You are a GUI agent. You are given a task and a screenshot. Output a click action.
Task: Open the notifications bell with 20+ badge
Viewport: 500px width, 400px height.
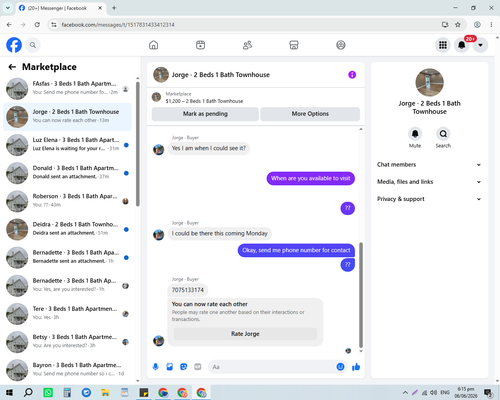(462, 45)
